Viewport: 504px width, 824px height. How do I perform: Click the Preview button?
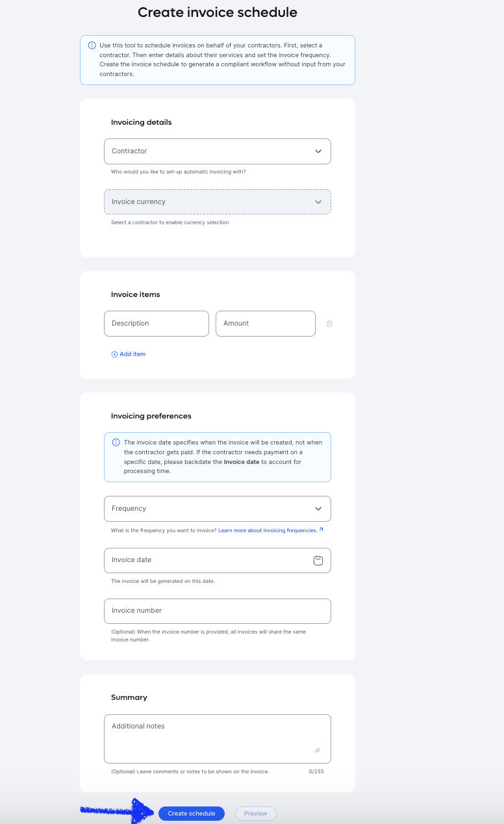tap(255, 813)
